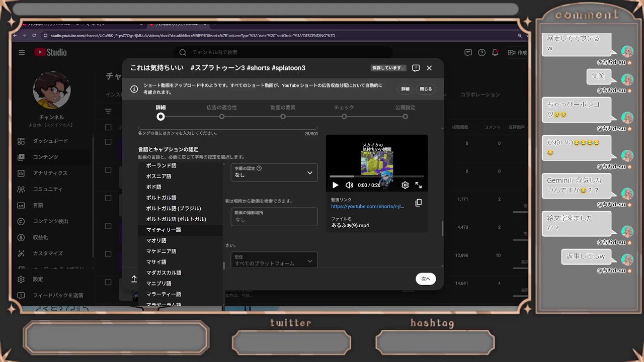Go to 広告の適合性 step
Viewport: 644px width, 362px height.
point(222,112)
